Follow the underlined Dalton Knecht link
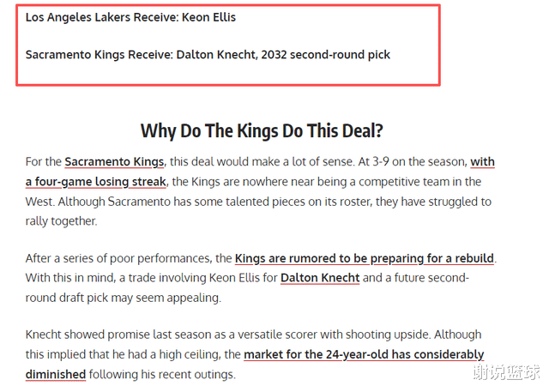The image size is (549, 392). tap(320, 278)
